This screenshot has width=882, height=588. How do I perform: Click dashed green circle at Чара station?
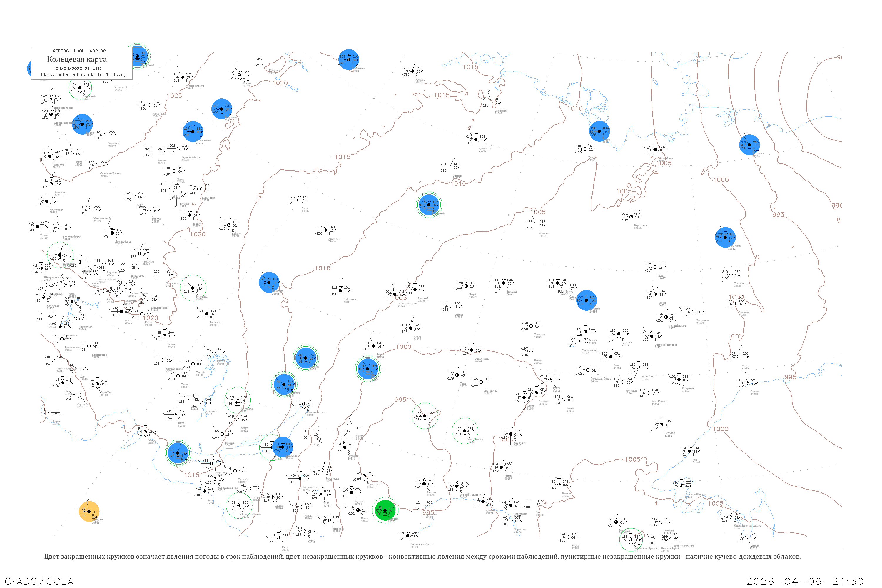tap(425, 415)
